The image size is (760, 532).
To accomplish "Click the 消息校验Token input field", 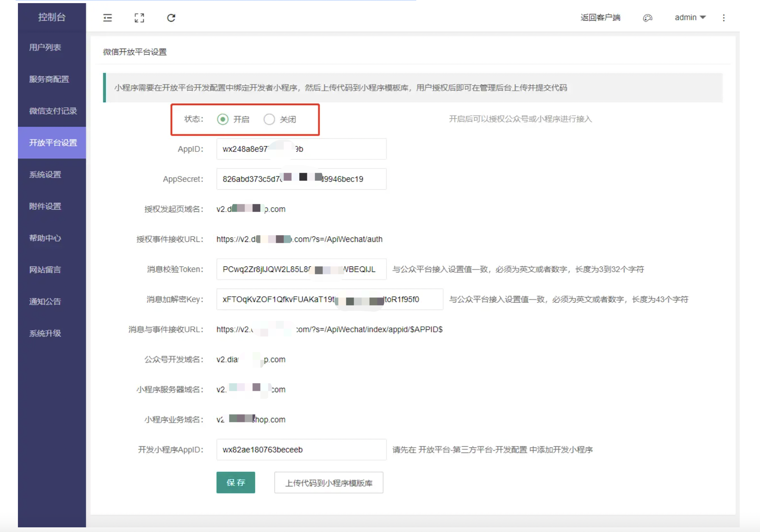I will (x=301, y=269).
